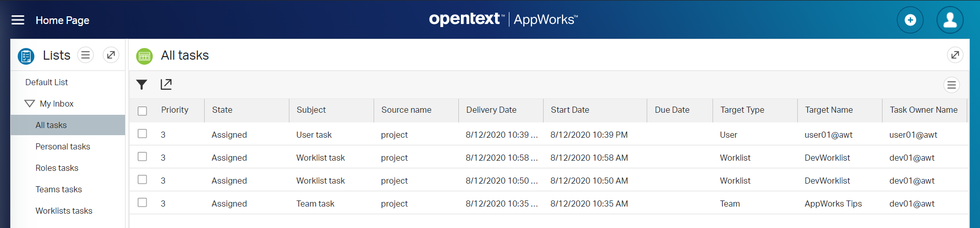Screen dimensions: 980x228
Task: Maximize the All tasks panel
Action: click(954, 55)
